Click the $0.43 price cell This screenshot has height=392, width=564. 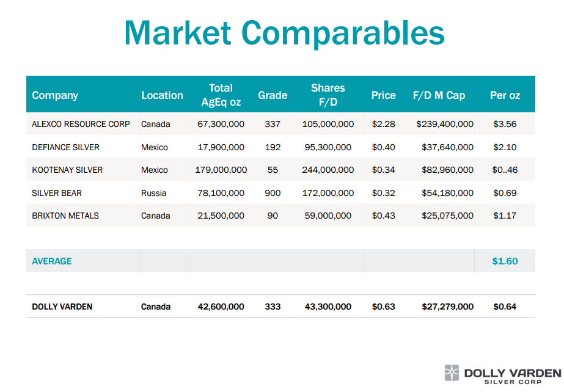point(383,216)
